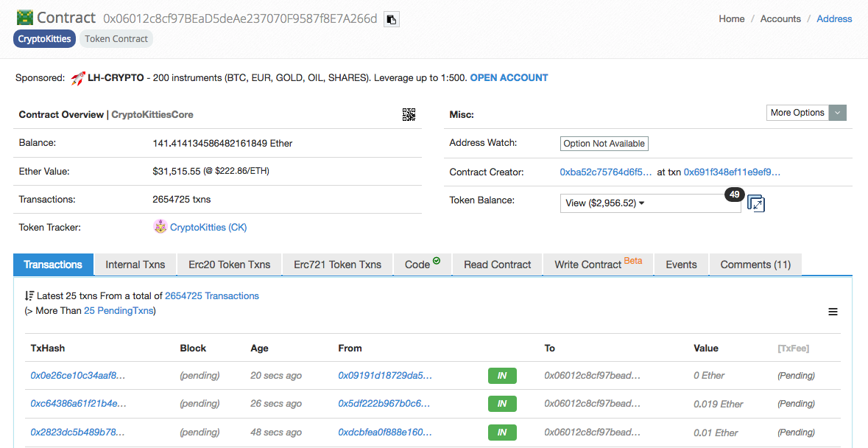Click the 2654725 txns count

182,200
